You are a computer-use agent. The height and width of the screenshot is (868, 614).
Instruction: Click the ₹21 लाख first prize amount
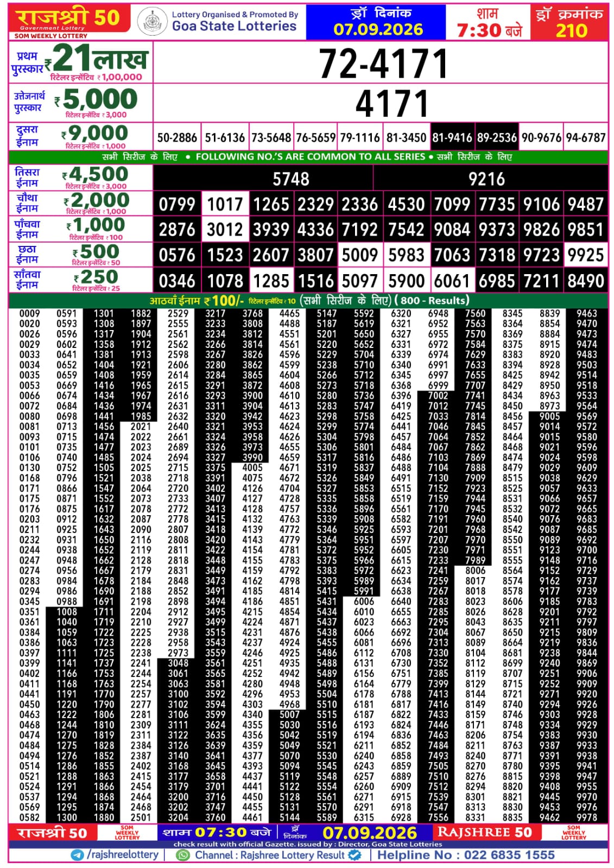(97, 58)
